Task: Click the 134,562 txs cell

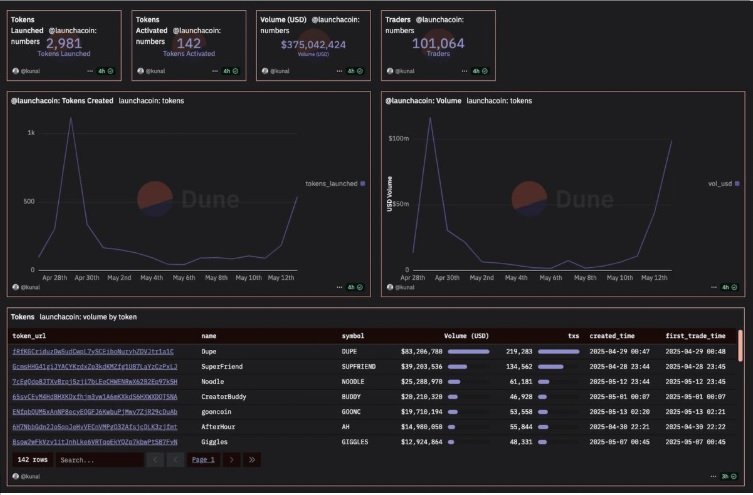Action: coord(519,366)
